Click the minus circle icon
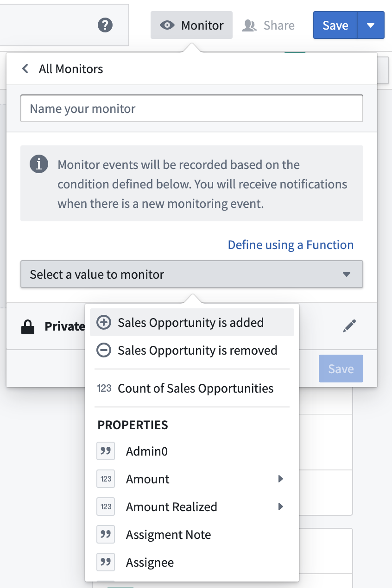The width and height of the screenshot is (392, 588). [104, 350]
